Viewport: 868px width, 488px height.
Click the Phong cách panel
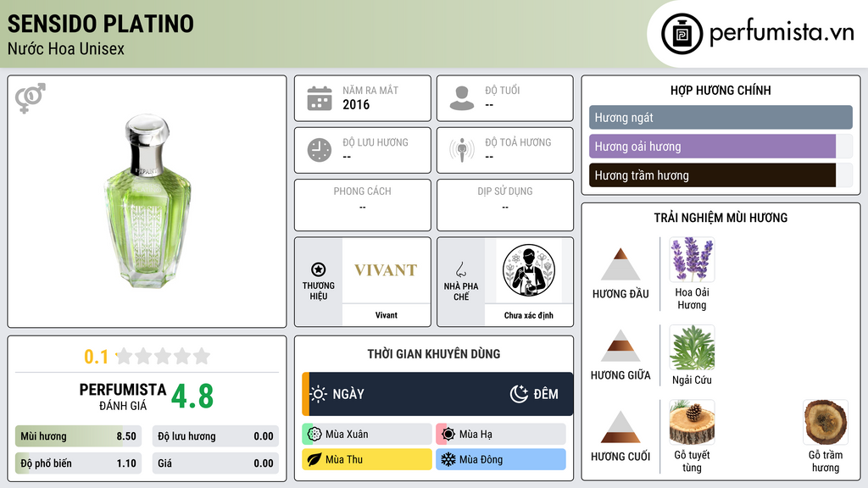coord(363,205)
